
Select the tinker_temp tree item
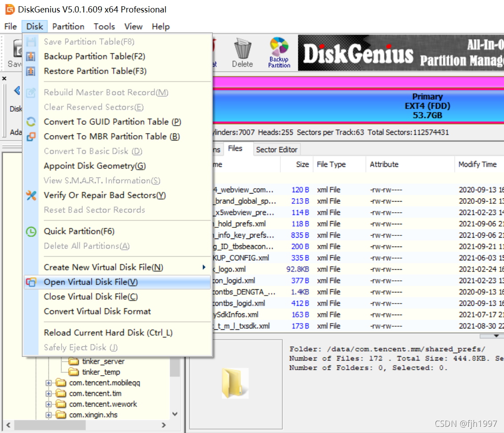click(x=101, y=372)
